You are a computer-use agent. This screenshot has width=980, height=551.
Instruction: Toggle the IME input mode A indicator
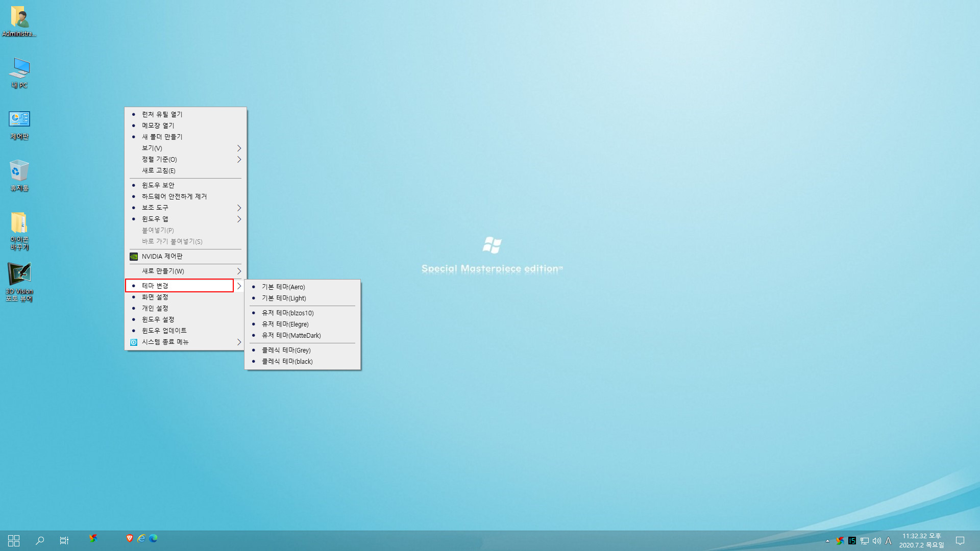(x=889, y=541)
